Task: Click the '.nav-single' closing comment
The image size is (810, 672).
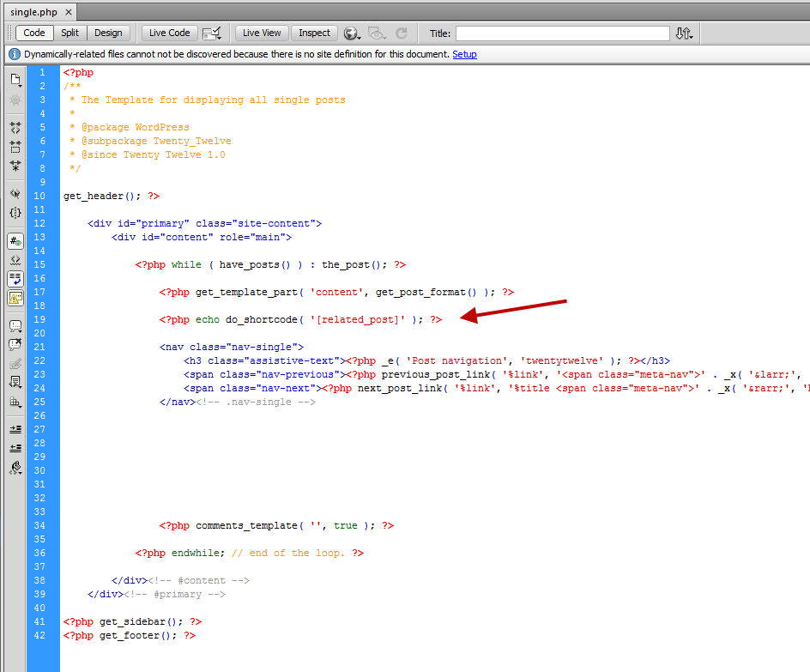Action: tap(256, 402)
